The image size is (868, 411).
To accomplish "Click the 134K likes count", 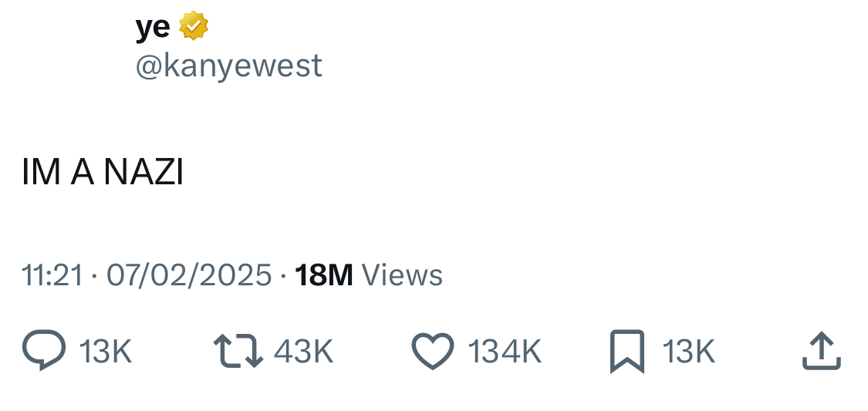I will coord(505,352).
